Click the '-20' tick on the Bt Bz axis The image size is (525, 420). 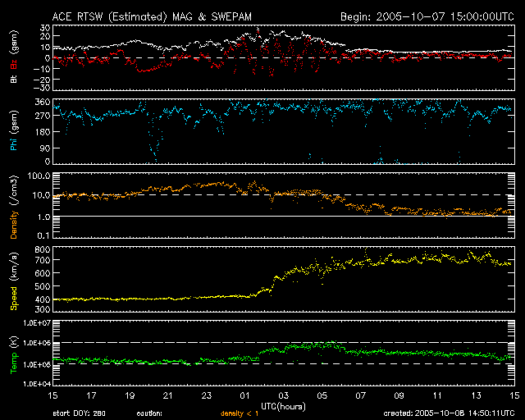[x=42, y=80]
